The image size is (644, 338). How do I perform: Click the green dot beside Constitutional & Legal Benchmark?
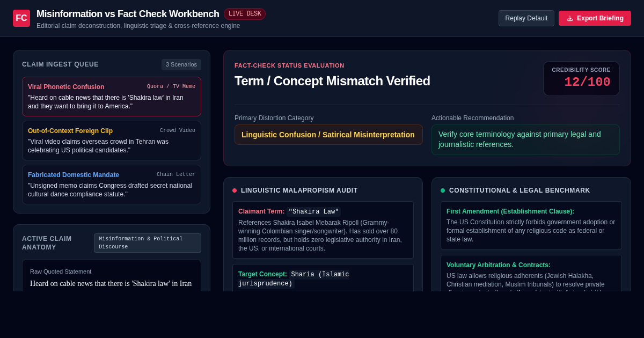443,190
